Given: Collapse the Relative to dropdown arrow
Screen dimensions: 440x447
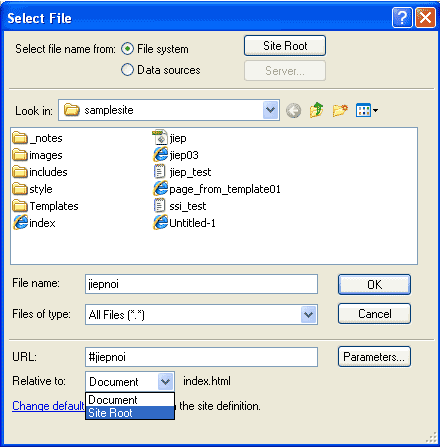Looking at the screenshot, I should tap(165, 381).
